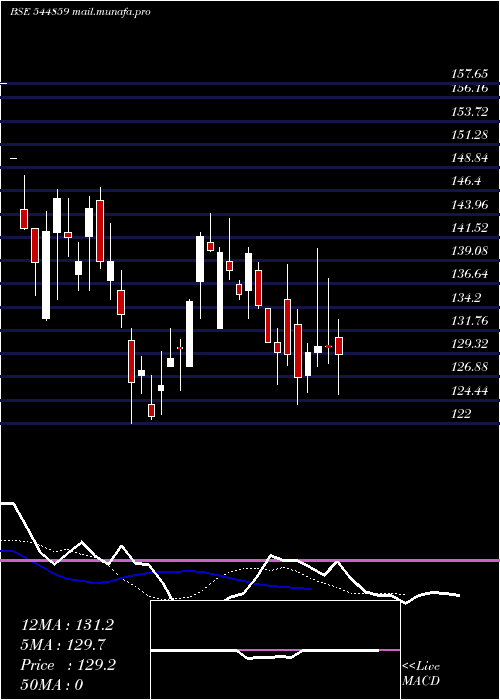
Task: Click the 141.52 price axis label
Action: (x=469, y=228)
